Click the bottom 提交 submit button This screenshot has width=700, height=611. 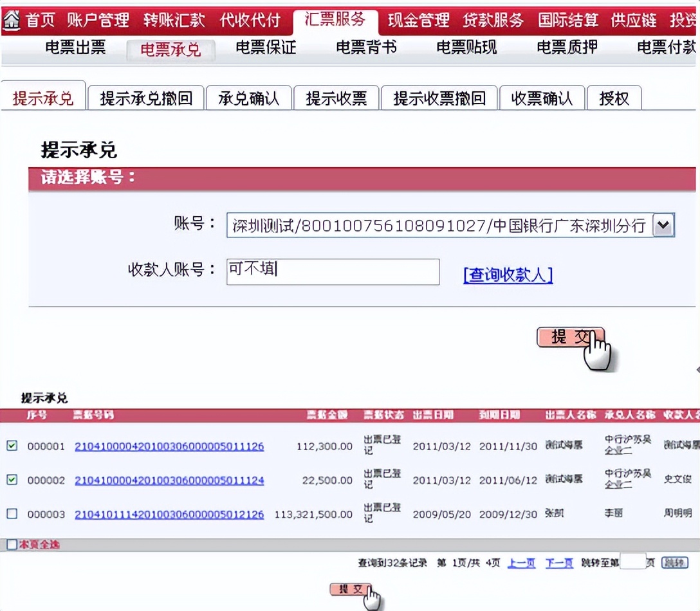click(350, 588)
